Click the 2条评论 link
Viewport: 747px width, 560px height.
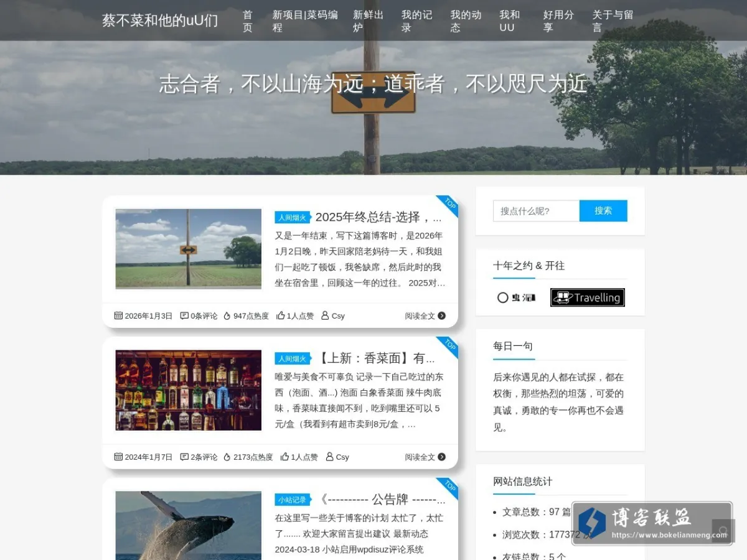204,457
